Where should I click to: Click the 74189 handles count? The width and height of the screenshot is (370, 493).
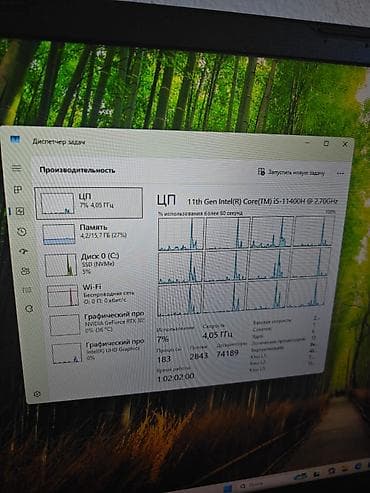227,353
